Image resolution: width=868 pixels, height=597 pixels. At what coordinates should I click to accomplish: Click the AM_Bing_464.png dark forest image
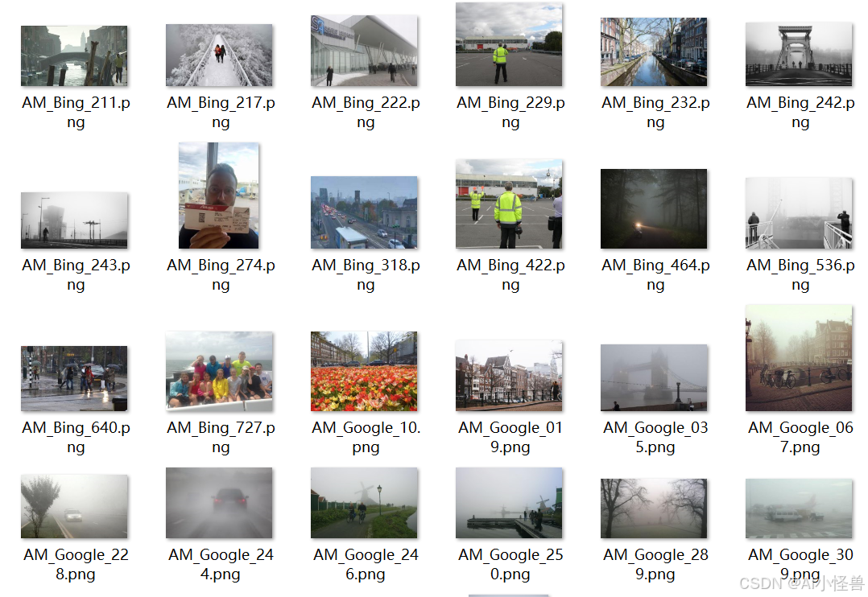click(654, 208)
